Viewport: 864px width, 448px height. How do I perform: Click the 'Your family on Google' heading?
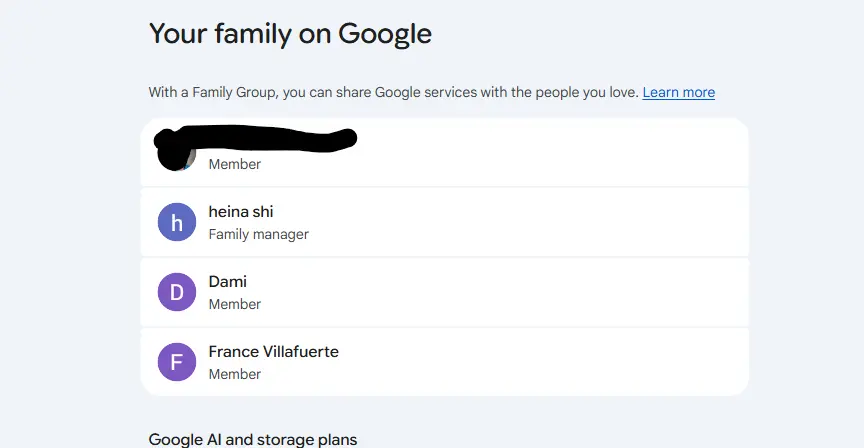(x=290, y=34)
